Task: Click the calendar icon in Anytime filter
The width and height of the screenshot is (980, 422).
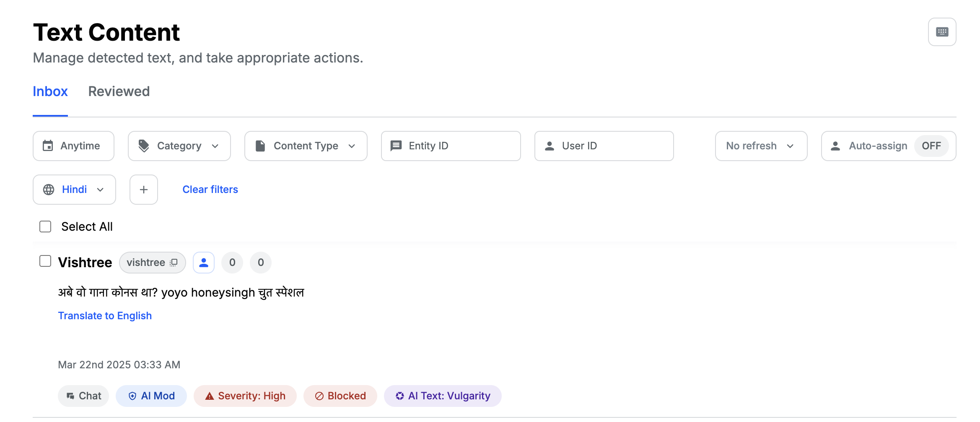Action: (x=48, y=146)
